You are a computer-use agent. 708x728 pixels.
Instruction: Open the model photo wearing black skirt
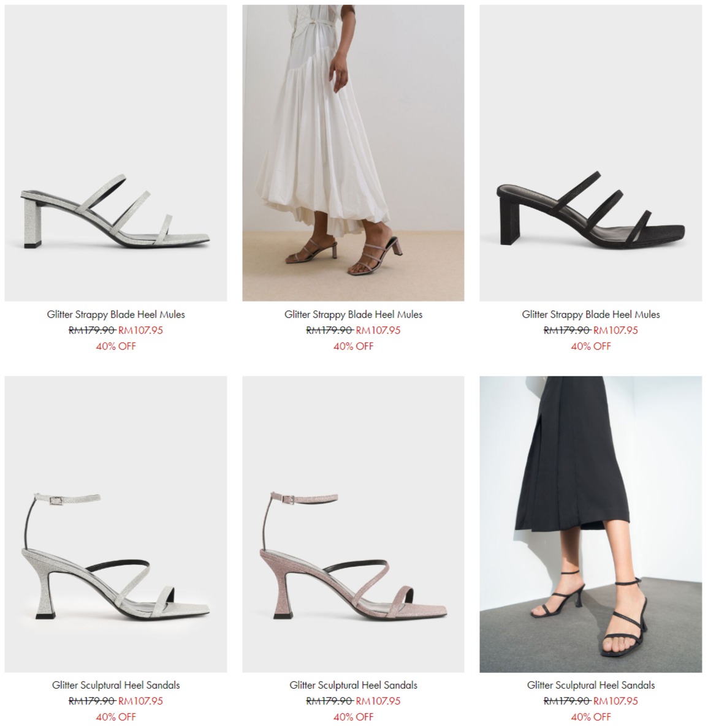590,524
